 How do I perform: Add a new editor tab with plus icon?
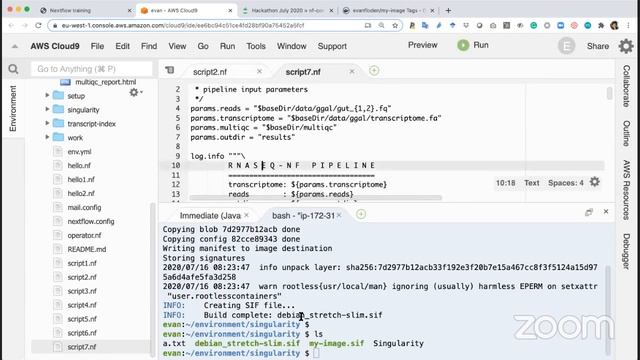click(x=374, y=71)
